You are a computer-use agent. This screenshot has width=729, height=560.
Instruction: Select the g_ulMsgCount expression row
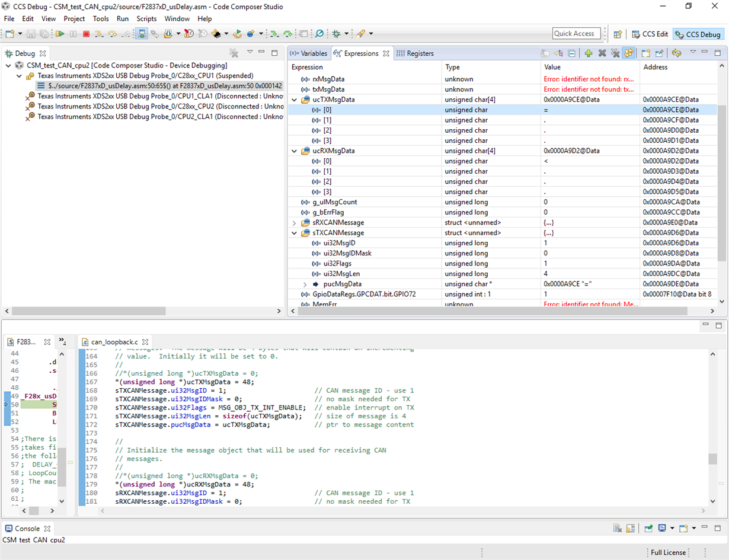click(503, 202)
